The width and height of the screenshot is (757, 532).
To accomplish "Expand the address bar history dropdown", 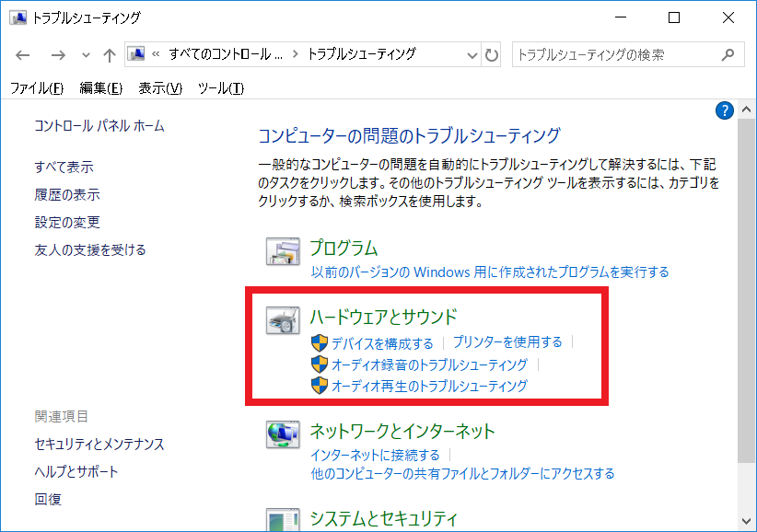I will pyautogui.click(x=472, y=55).
